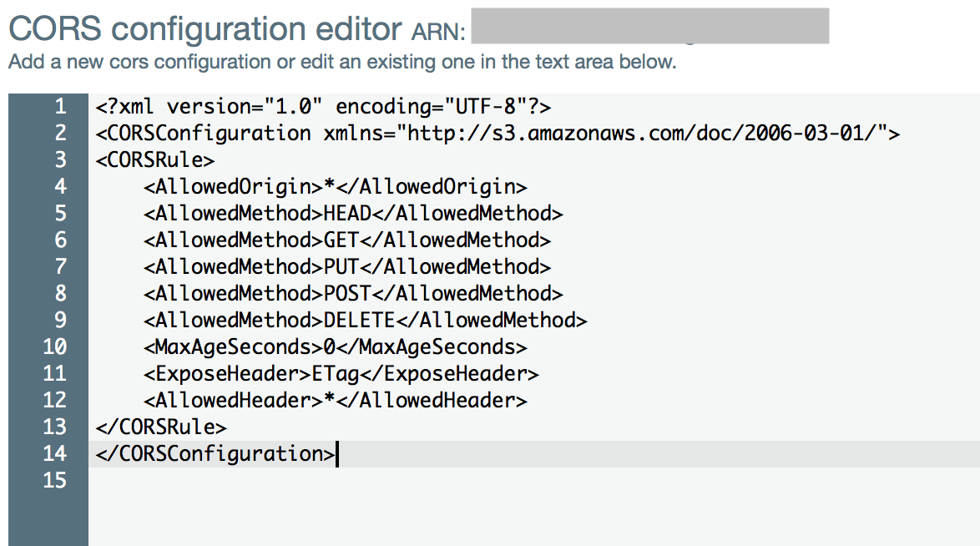Place cursor after closing CORSConfiguration tag
This screenshot has height=546, width=980.
click(x=338, y=453)
